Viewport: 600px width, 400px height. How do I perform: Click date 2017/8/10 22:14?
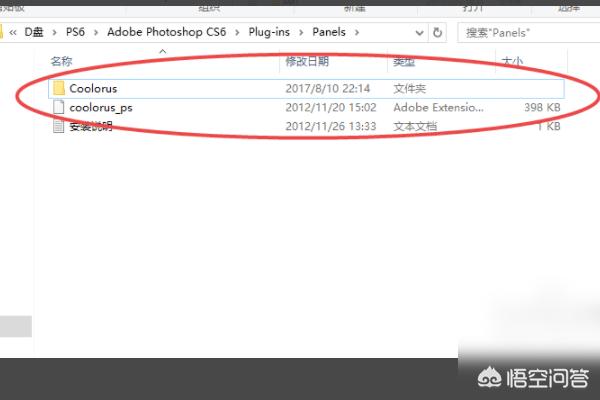[328, 88]
